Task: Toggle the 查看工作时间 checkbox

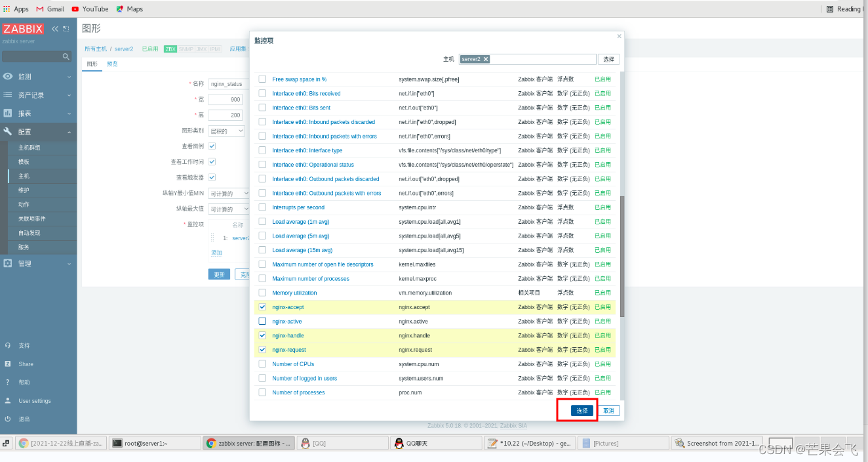Action: (212, 161)
